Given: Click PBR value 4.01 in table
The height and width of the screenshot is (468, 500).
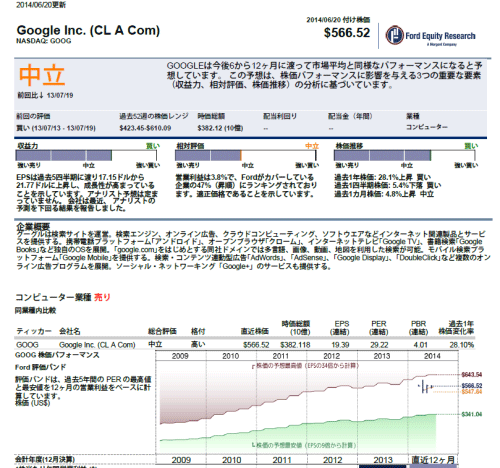Looking at the screenshot, I should coord(420,345).
